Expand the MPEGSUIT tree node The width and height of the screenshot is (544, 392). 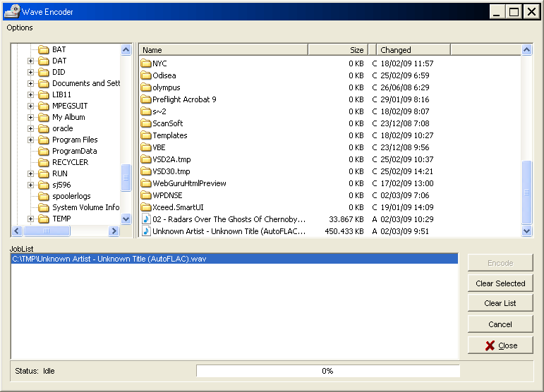(31, 106)
